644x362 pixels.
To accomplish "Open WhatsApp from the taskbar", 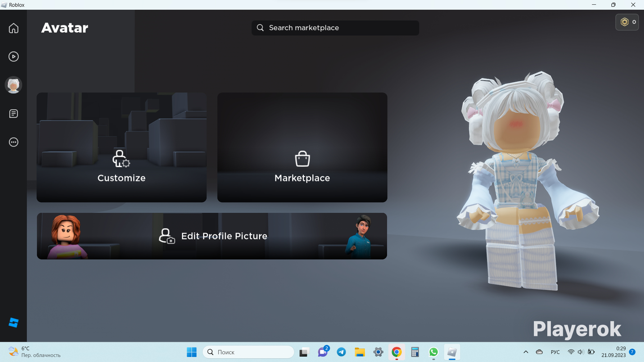I will point(434,352).
